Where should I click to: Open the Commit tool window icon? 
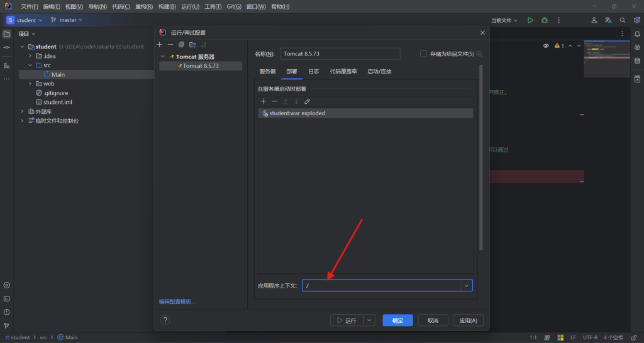click(6, 47)
